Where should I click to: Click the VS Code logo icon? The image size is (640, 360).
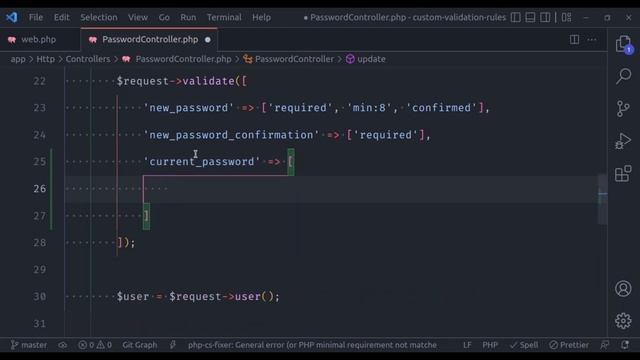12,17
